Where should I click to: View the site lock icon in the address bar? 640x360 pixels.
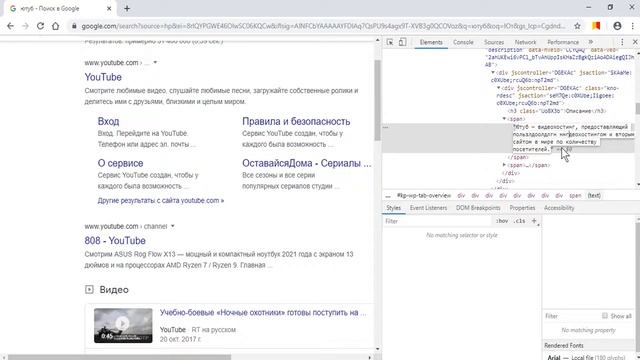pyautogui.click(x=74, y=26)
